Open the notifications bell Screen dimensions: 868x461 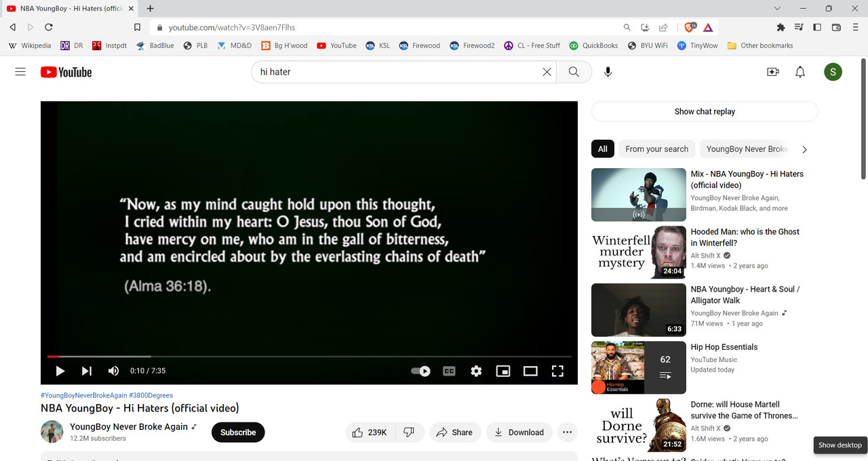[x=800, y=72]
